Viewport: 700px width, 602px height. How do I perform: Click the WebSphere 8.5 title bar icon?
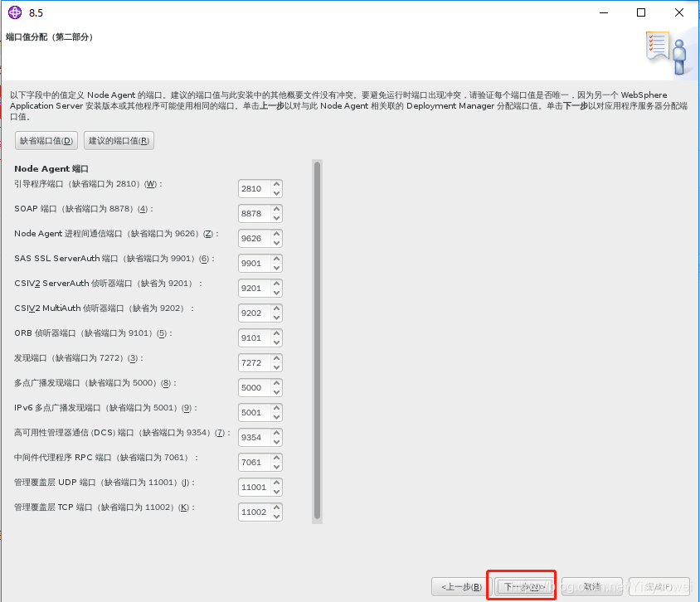[15, 12]
